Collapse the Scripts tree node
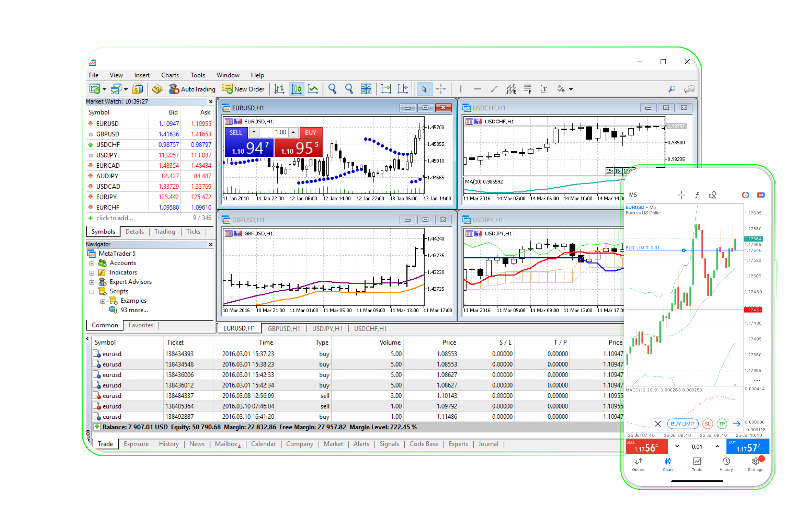Viewport: 812px width, 520px height. tap(92, 292)
